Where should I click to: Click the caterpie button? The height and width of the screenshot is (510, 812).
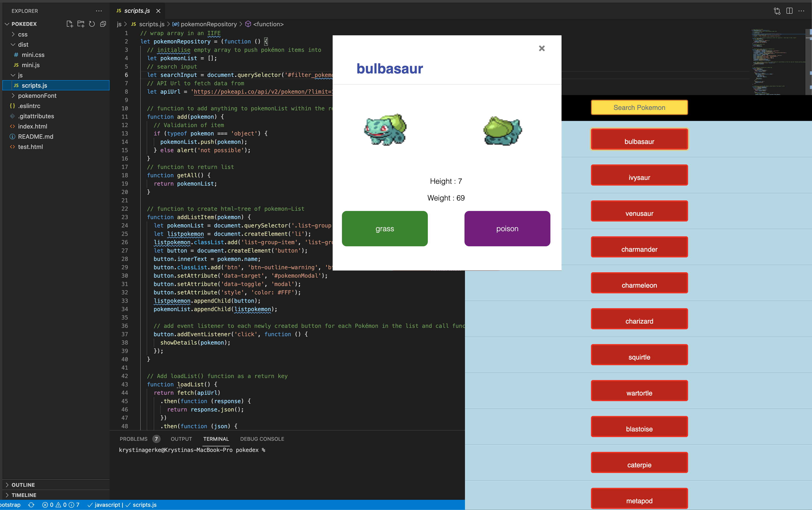639,462
